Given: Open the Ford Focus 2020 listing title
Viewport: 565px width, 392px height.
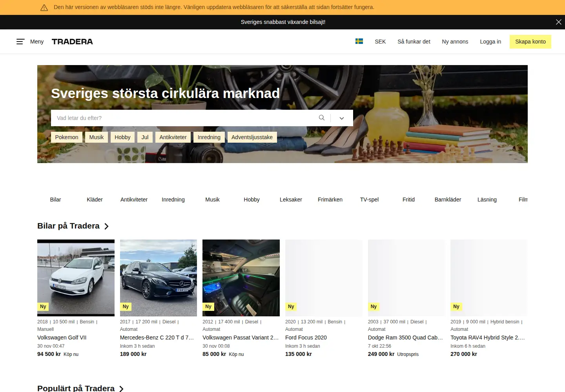Looking at the screenshot, I should point(306,338).
